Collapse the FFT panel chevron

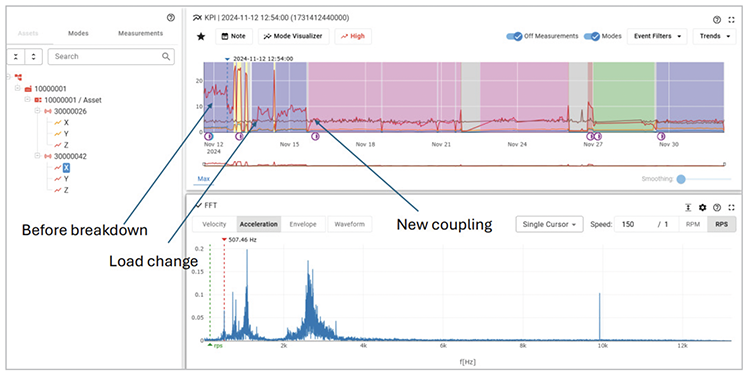(199, 206)
